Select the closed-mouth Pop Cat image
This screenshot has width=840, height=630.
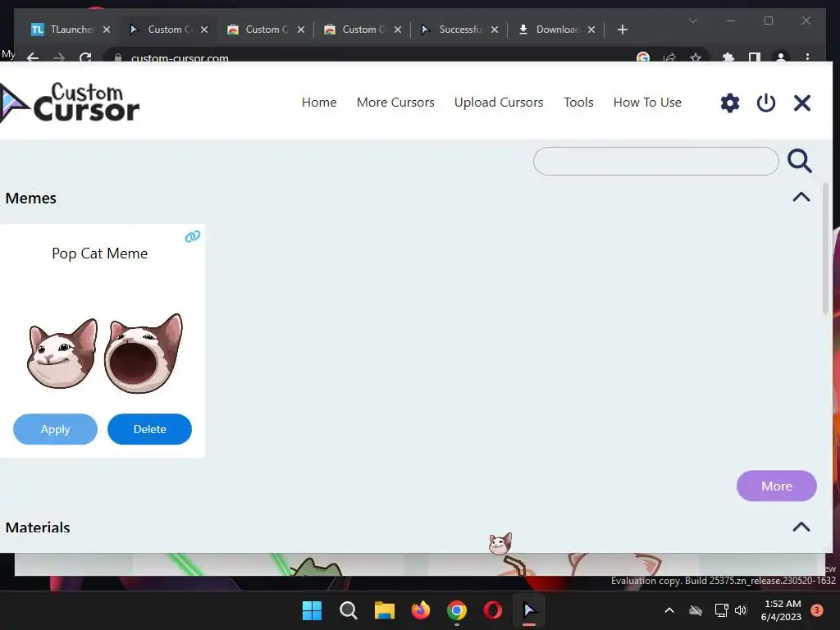point(62,353)
